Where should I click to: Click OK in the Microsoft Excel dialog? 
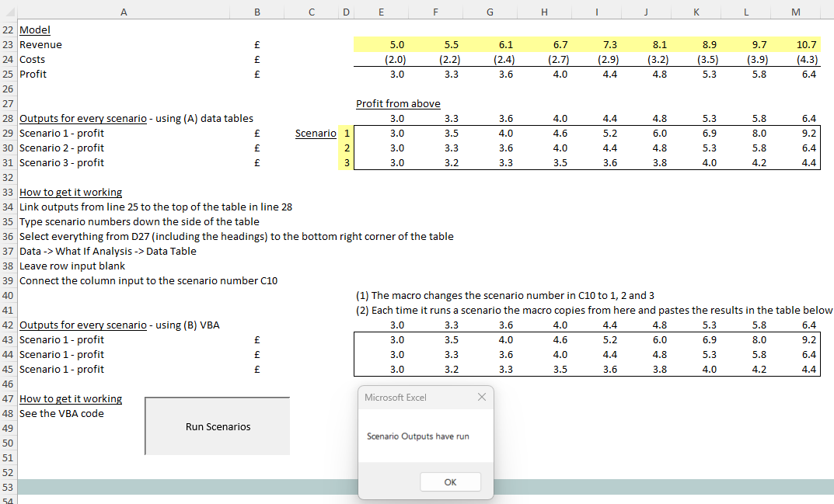click(x=450, y=482)
